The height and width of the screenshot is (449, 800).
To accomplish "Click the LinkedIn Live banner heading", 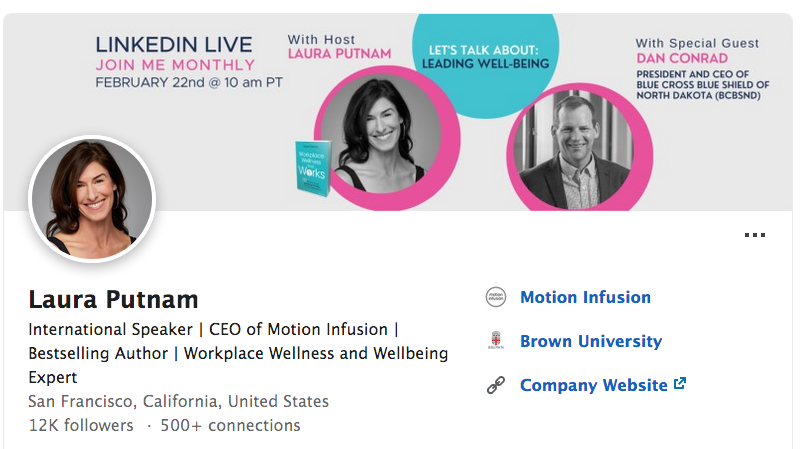I will click(x=174, y=44).
